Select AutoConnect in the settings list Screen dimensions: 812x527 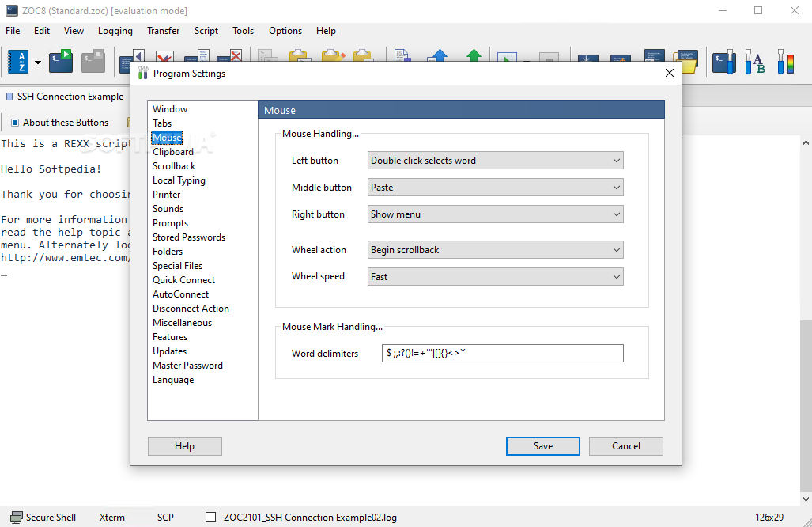[181, 294]
